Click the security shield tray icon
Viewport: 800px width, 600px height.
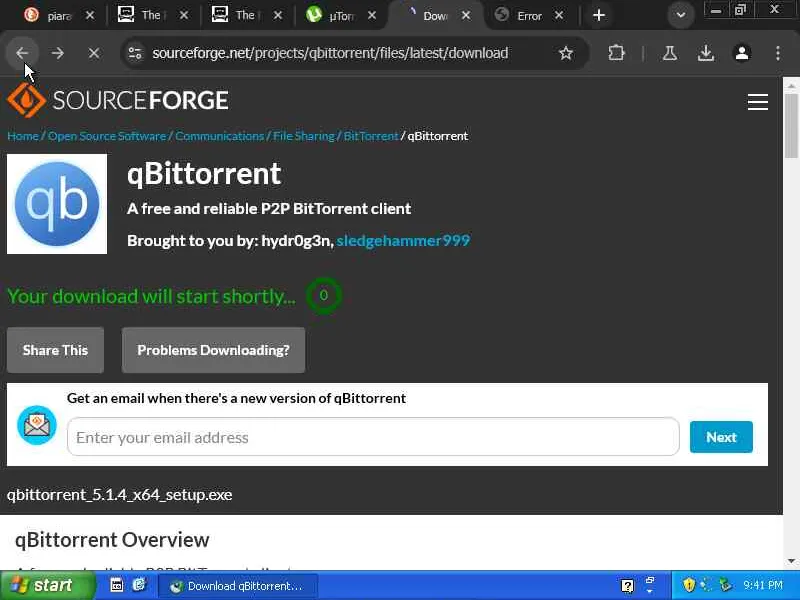(x=689, y=585)
